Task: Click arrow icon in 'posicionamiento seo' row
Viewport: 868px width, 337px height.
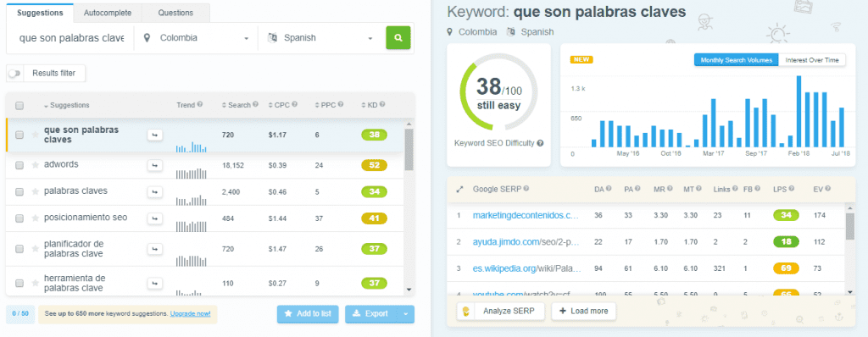Action: tap(154, 218)
